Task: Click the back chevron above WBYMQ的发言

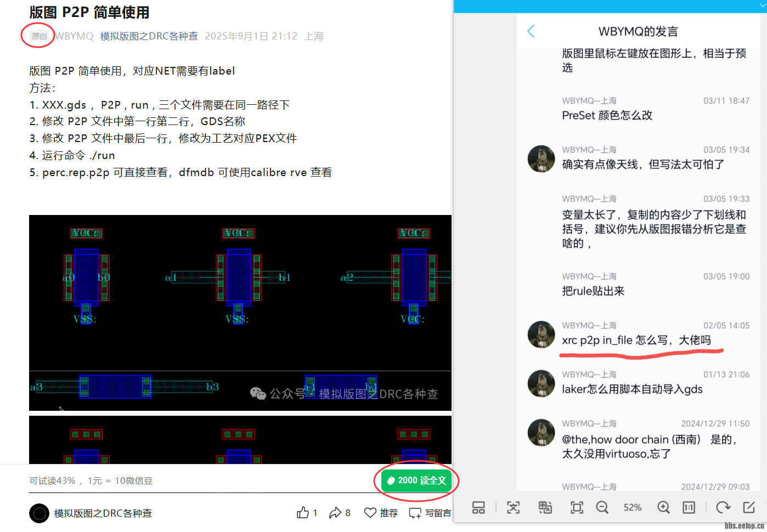Action: click(x=531, y=31)
